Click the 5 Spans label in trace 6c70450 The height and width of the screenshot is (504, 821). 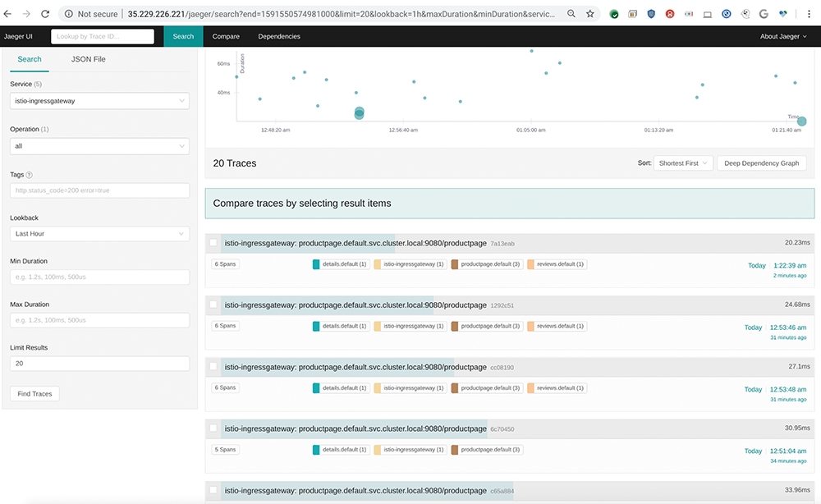click(x=225, y=450)
